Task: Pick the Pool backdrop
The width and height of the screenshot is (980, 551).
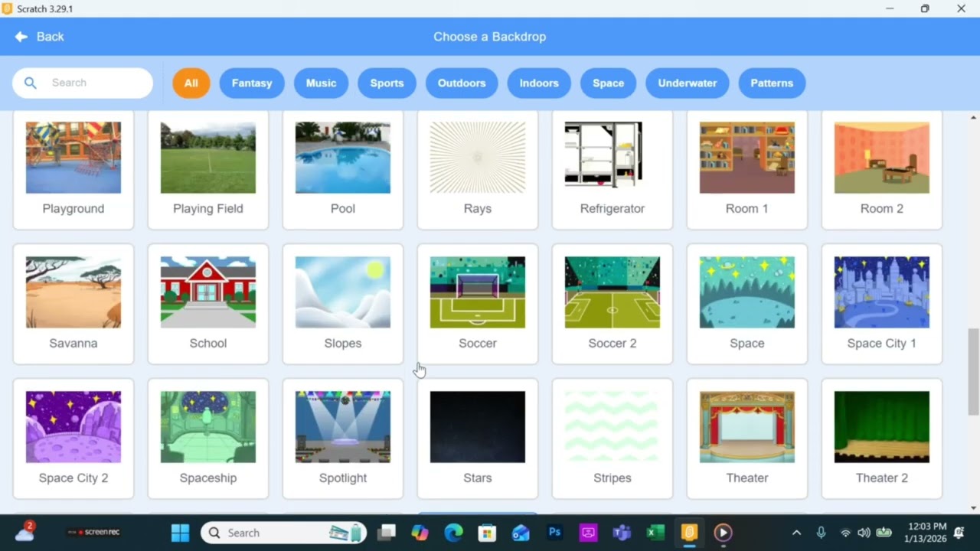Action: (343, 169)
